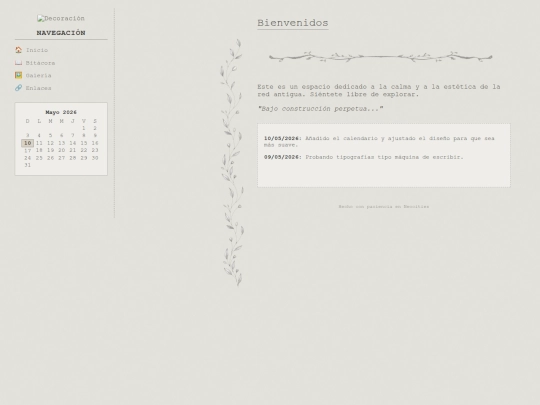
Task: Click the Bienvenidos heading
Action: [x=293, y=23]
